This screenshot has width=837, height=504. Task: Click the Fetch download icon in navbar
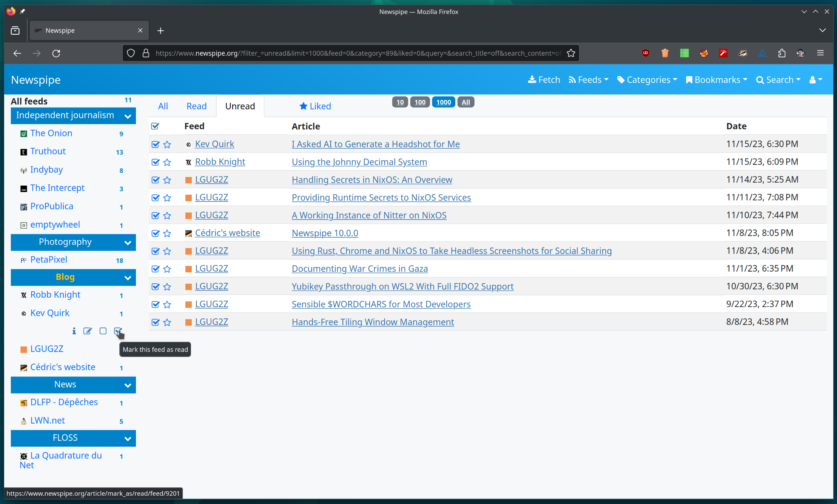coord(532,80)
